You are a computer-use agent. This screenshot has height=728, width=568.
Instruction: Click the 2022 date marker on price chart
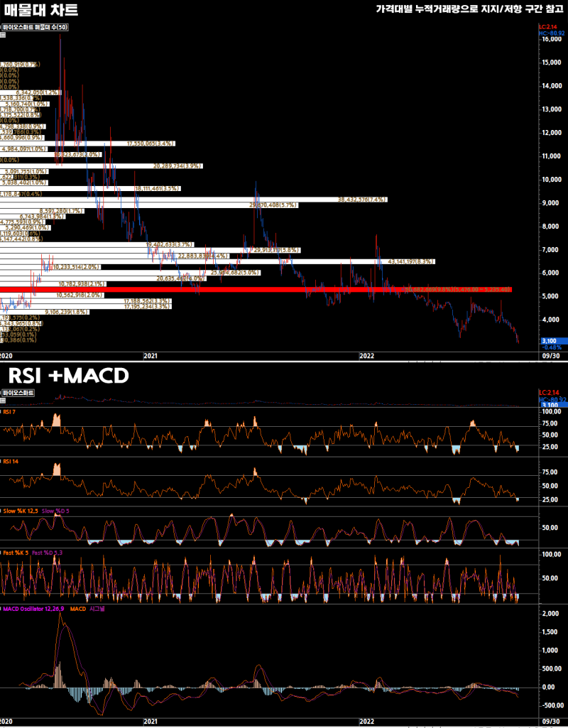coord(366,357)
